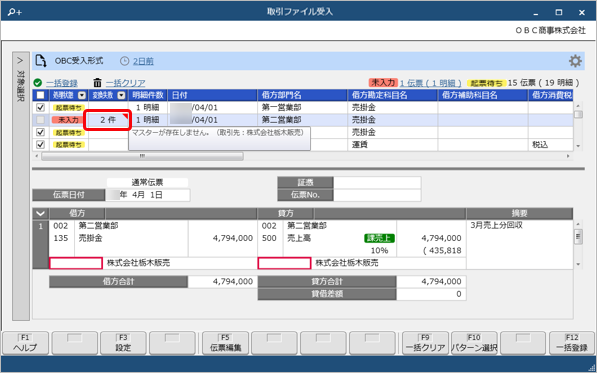Click the trash can 一括クリア icon
Image resolution: width=597 pixels, height=373 pixels.
coord(97,83)
